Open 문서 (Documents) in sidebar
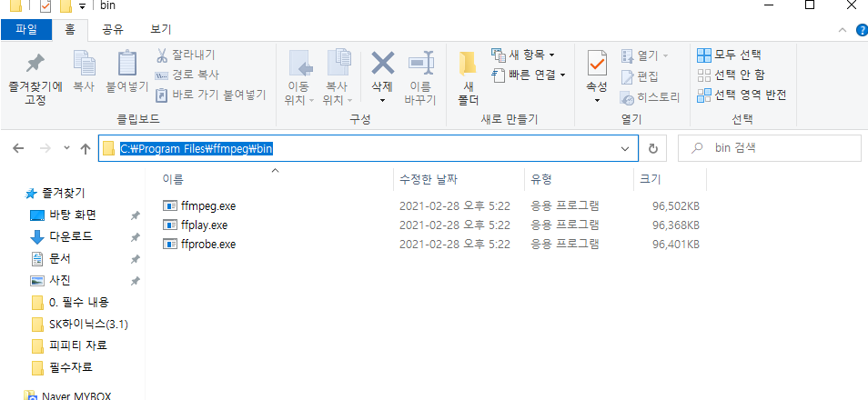 (x=60, y=258)
